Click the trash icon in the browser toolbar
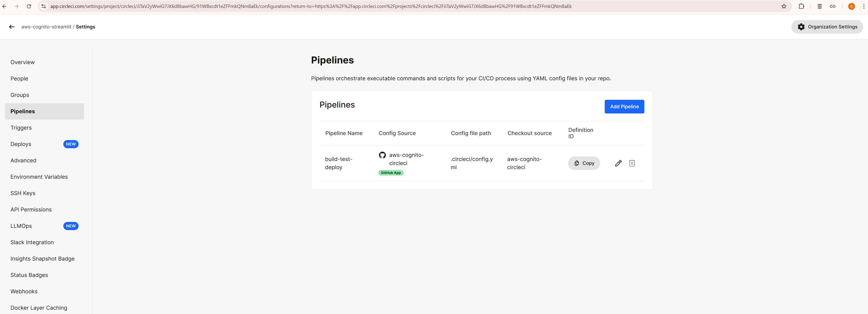This screenshot has width=868, height=314. point(819,6)
